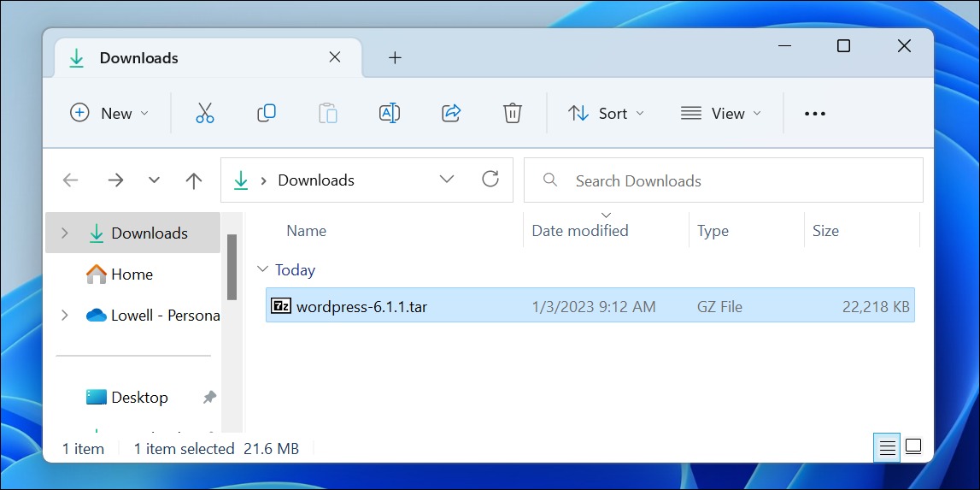Click the pin icon beside Desktop
This screenshot has width=980, height=490.
tap(210, 397)
